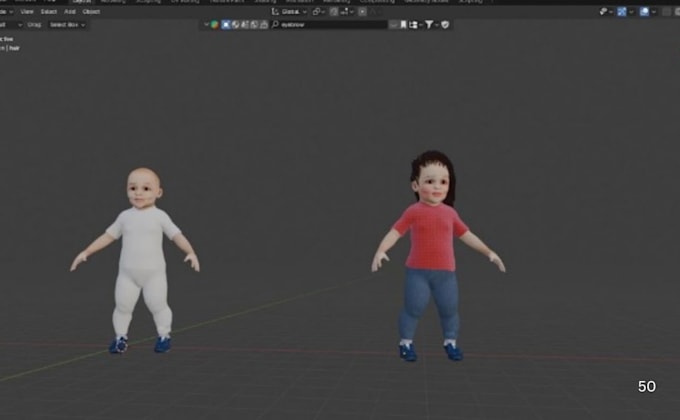The image size is (680, 420).
Task: Open the Object menu in viewport header
Action: tap(91, 12)
